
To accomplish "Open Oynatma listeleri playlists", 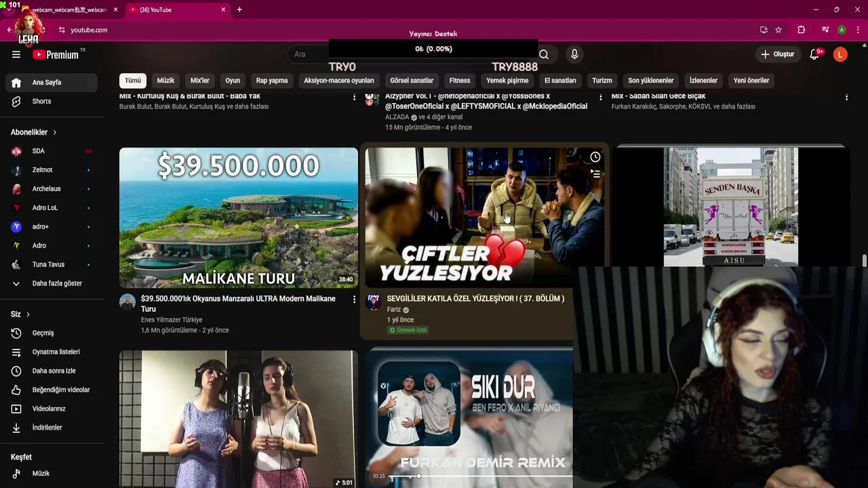I will [x=52, y=352].
